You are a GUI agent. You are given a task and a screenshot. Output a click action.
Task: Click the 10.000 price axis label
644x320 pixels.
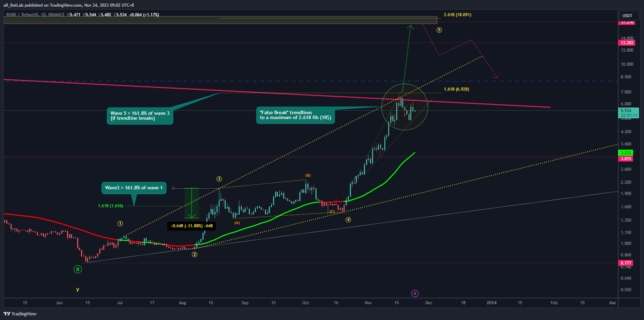(x=627, y=64)
